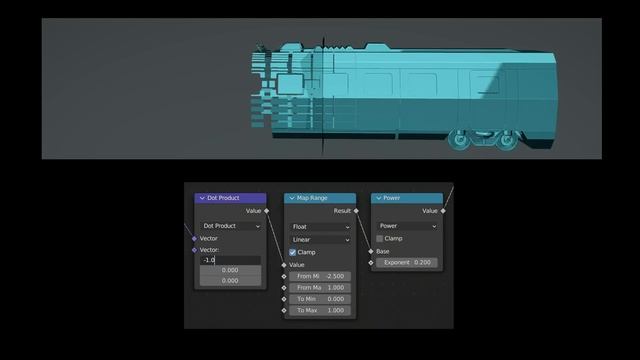This screenshot has height=360, width=640.
Task: Select the Dot Product node header title
Action: click(x=223, y=198)
